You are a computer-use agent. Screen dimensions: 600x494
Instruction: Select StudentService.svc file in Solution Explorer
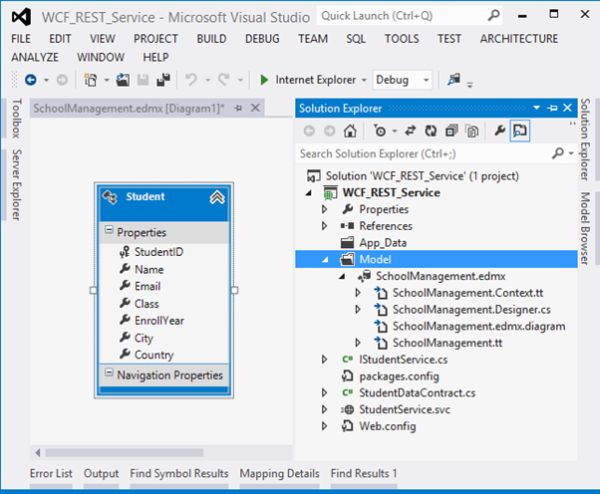[407, 409]
